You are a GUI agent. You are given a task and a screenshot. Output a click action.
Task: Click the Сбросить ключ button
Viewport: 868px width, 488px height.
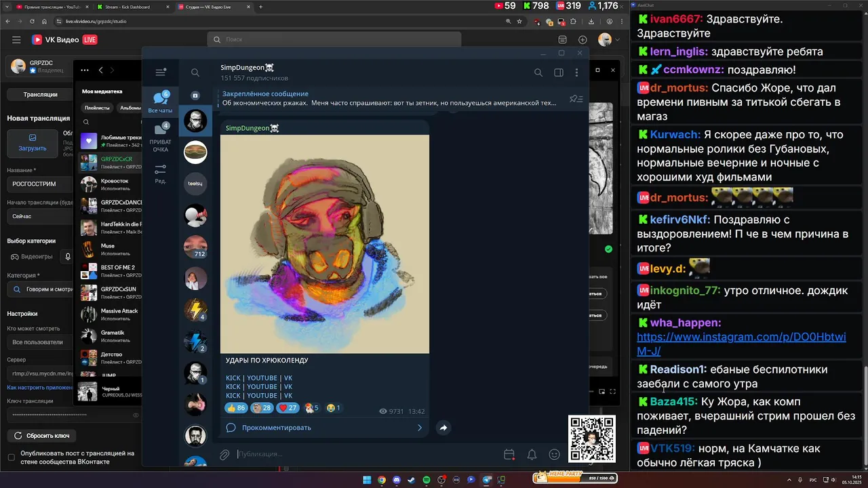coord(41,436)
